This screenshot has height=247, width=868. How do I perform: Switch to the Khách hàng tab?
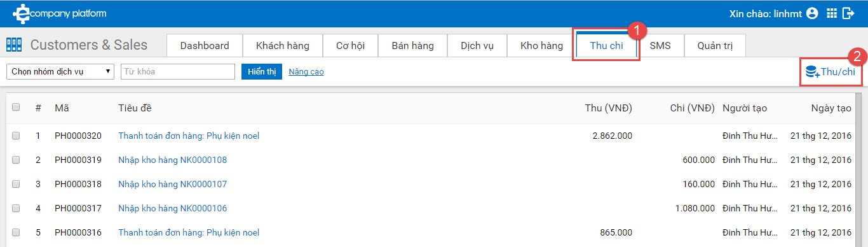click(x=283, y=46)
